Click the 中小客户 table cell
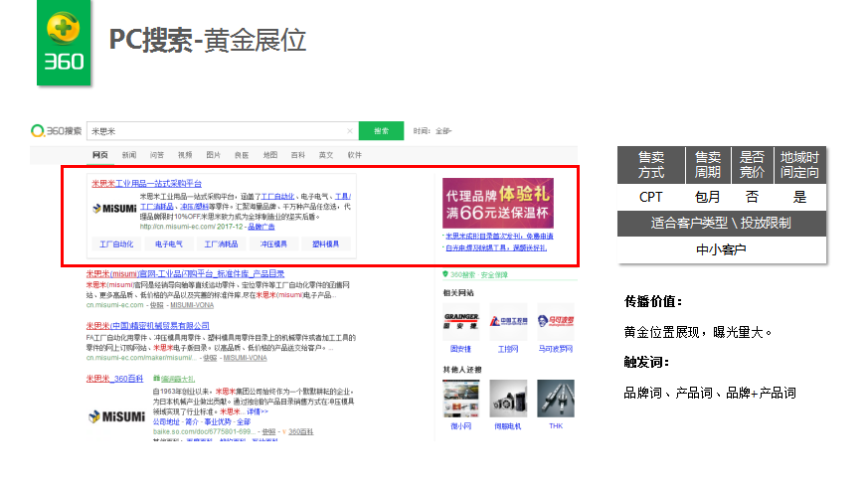The image size is (868, 488). point(721,249)
